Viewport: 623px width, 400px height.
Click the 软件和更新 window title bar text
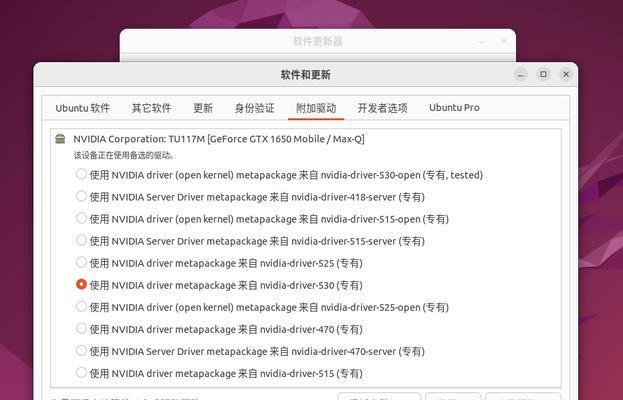pos(306,75)
